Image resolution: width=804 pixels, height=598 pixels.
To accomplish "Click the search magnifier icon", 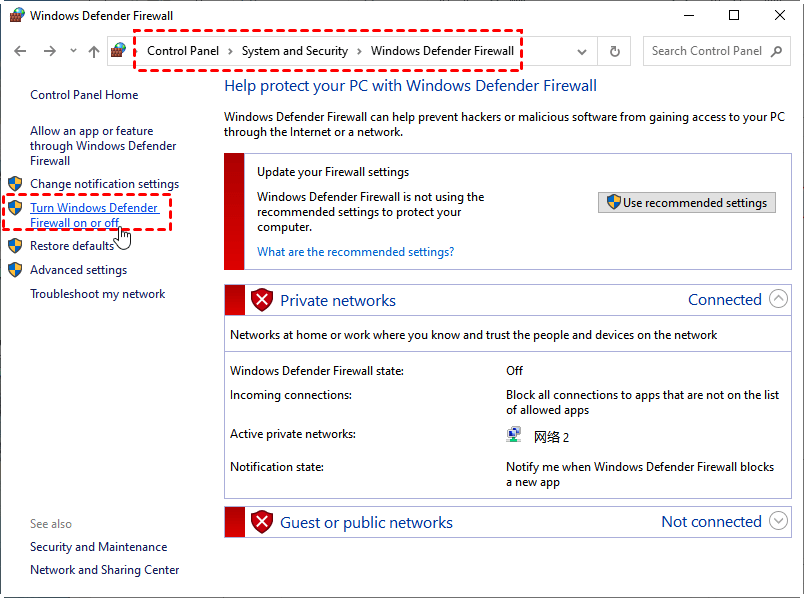I will tap(776, 51).
